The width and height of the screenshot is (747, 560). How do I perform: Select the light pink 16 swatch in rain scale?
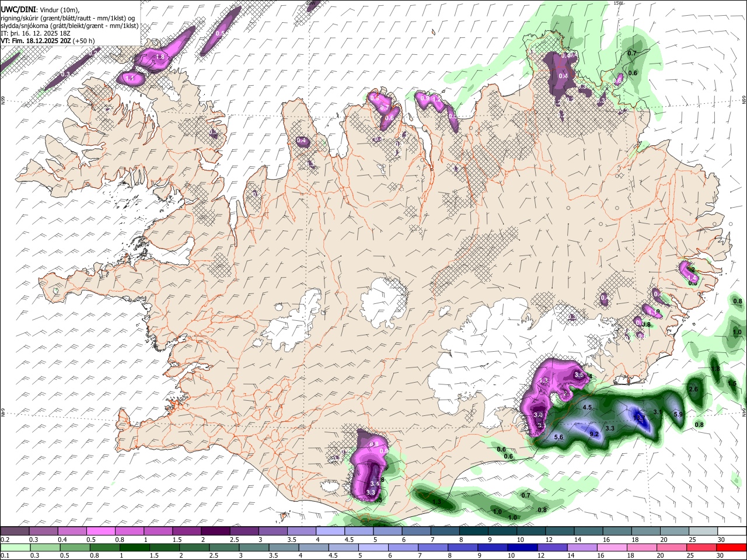point(612,548)
